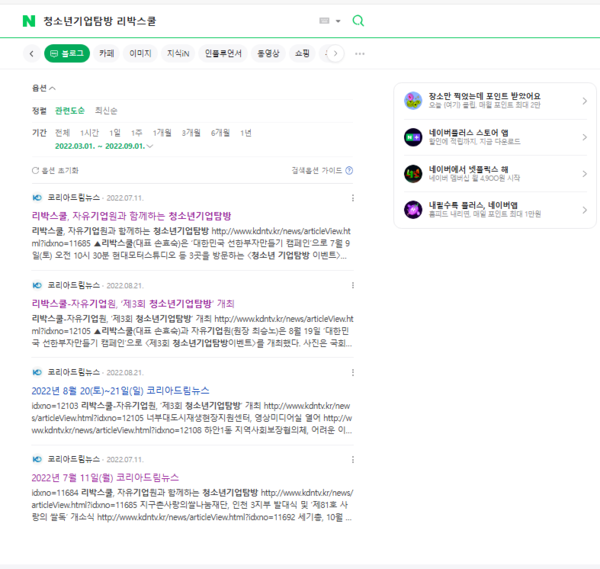Image resolution: width=600 pixels, height=569 pixels.
Task: Set period filter to 3개월
Action: (x=191, y=133)
